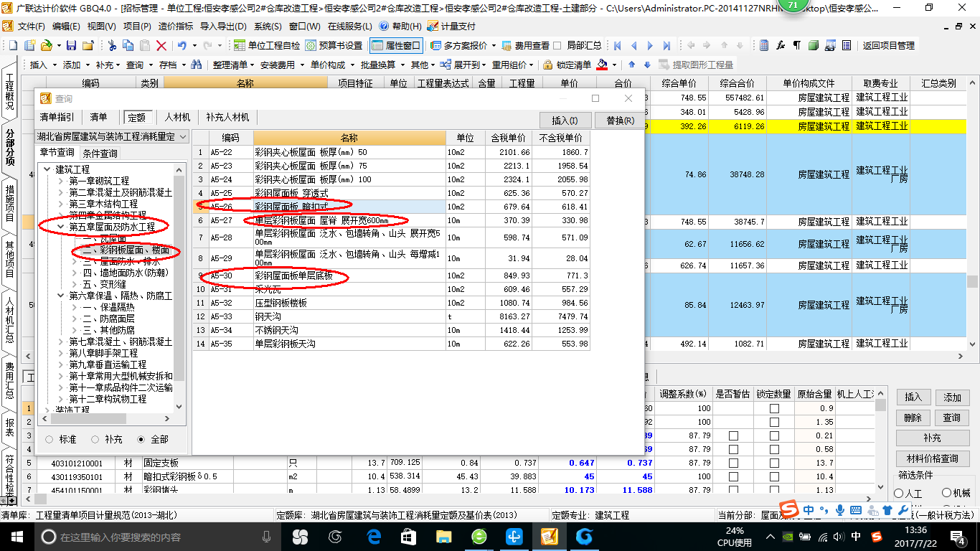980x551 pixels.
Task: Check 锁定数量 box in first row
Action: tap(774, 408)
